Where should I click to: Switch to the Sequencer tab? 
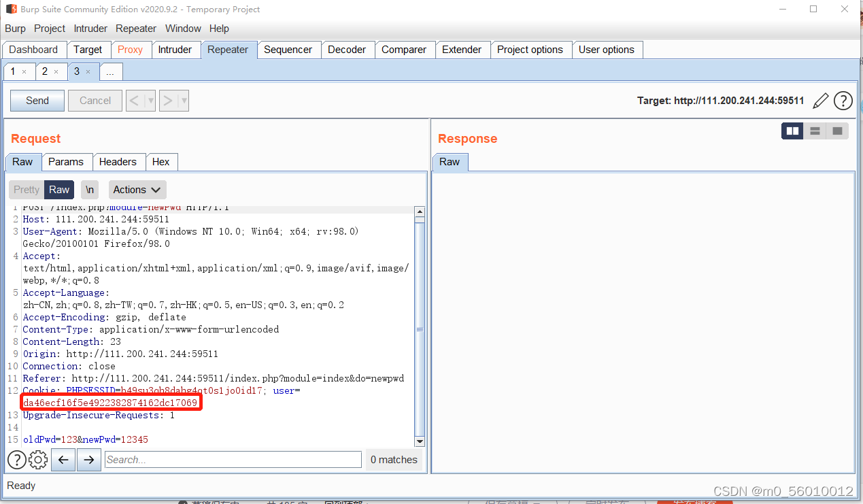click(288, 50)
